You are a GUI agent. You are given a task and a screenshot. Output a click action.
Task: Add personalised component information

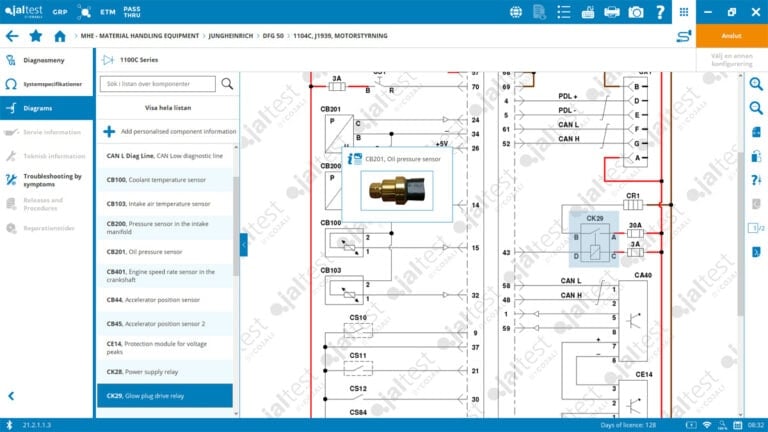[168, 131]
